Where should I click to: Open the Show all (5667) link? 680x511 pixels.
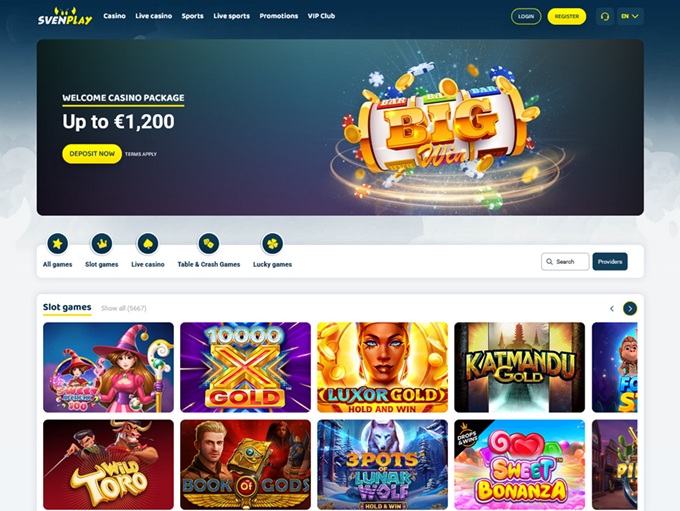pos(124,308)
